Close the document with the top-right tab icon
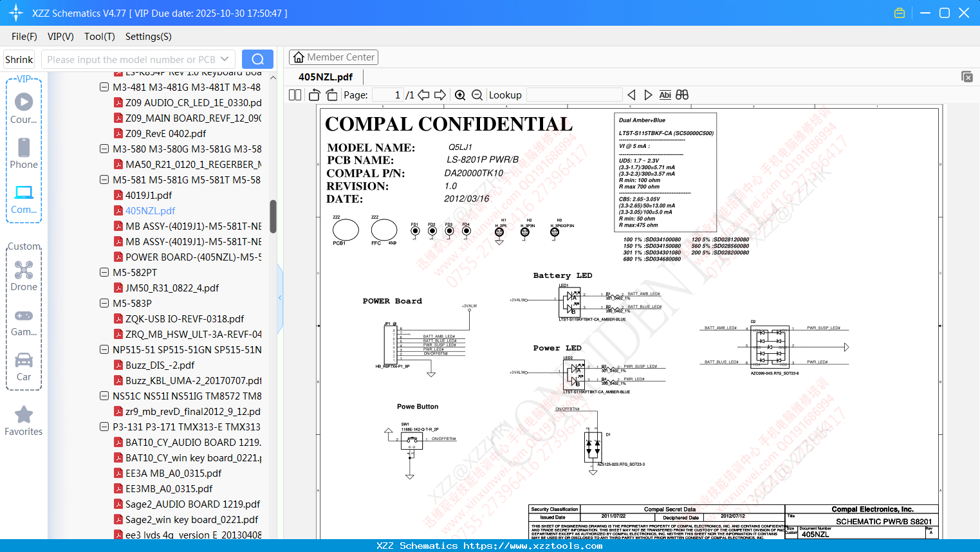 [x=967, y=77]
